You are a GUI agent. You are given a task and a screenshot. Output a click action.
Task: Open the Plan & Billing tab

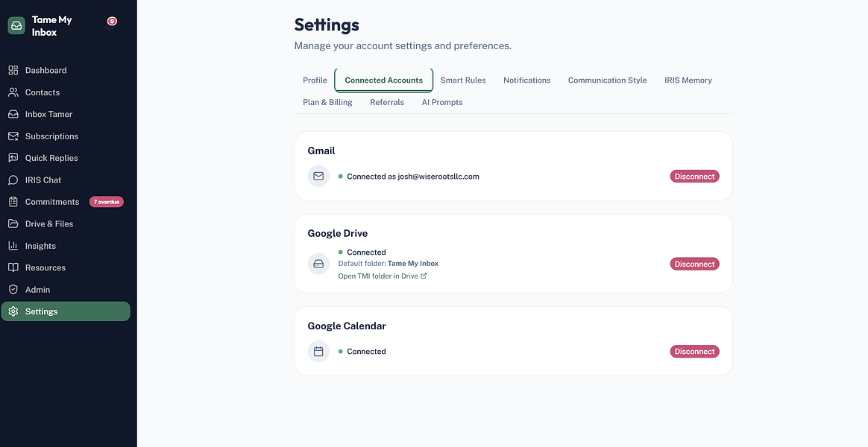point(327,102)
